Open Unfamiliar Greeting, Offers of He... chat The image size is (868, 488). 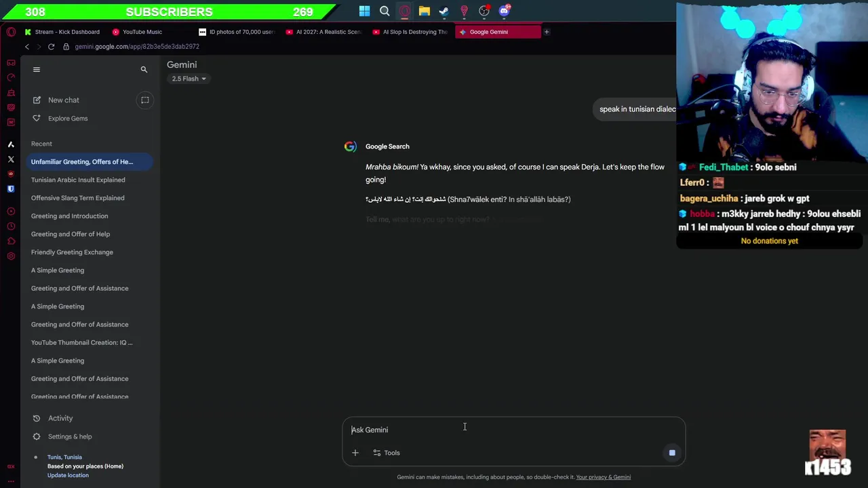[x=89, y=162]
